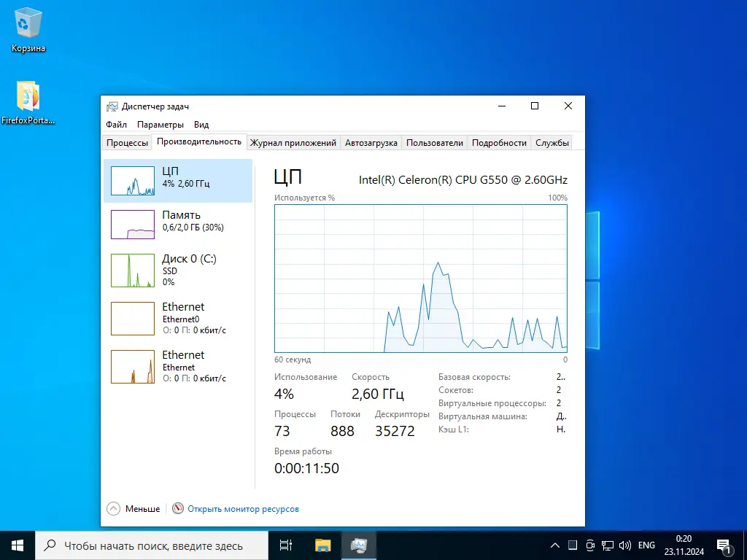Click the tablet-shaped tray icon
The height and width of the screenshot is (560, 747).
[573, 545]
